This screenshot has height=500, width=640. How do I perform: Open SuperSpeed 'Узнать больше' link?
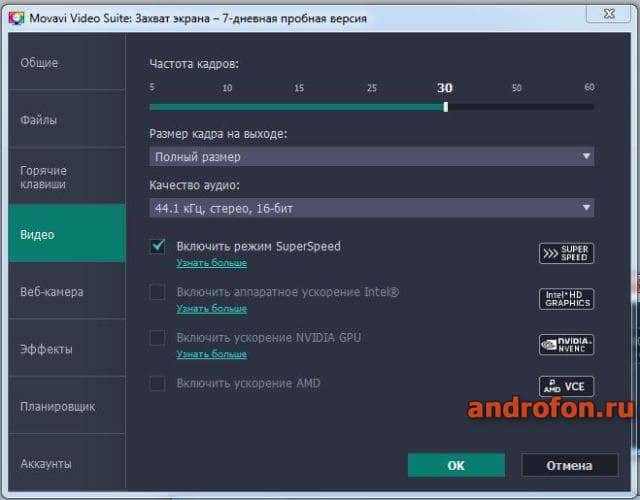[x=211, y=263]
